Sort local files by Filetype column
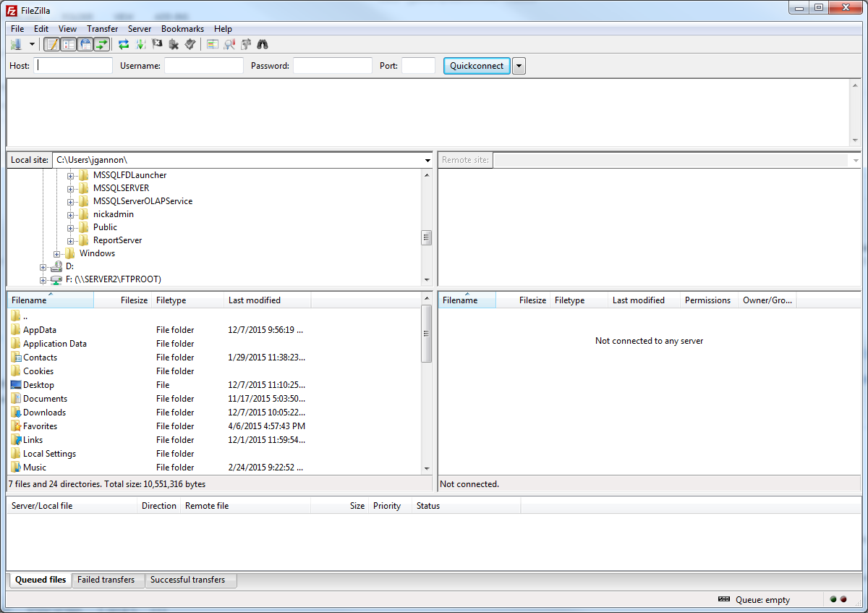 [187, 300]
